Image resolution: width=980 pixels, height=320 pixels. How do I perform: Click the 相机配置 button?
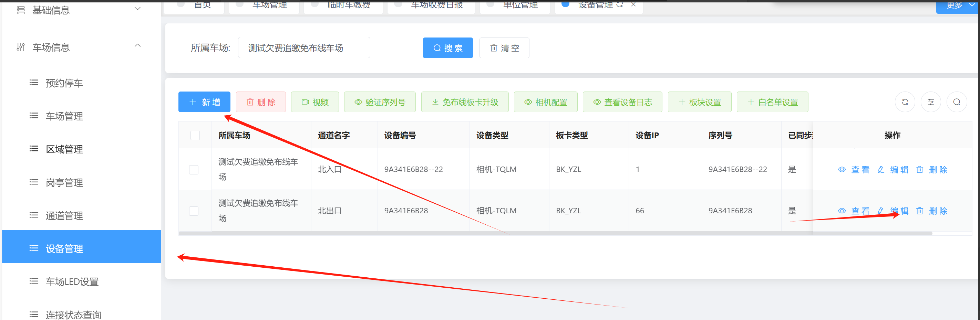click(546, 102)
